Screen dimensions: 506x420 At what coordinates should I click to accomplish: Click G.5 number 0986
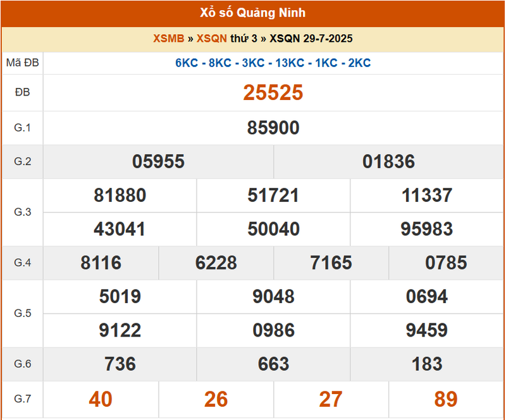(273, 330)
